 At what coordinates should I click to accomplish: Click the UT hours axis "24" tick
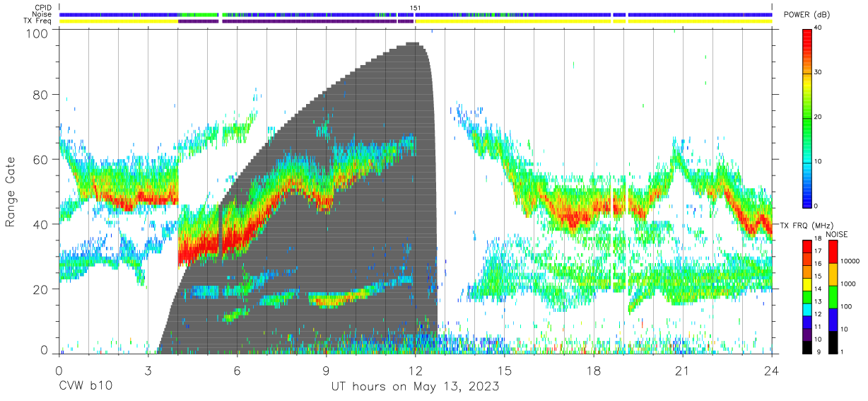(x=772, y=370)
